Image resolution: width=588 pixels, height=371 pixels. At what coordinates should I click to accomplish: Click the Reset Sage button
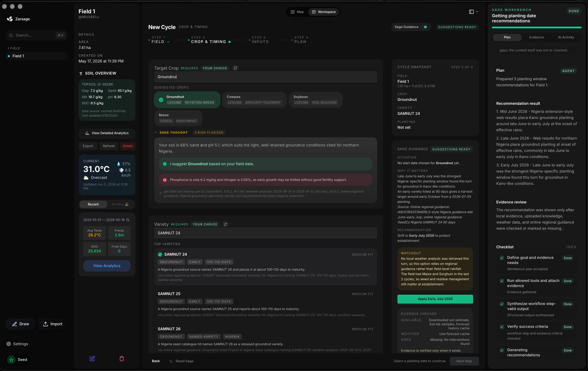click(182, 361)
